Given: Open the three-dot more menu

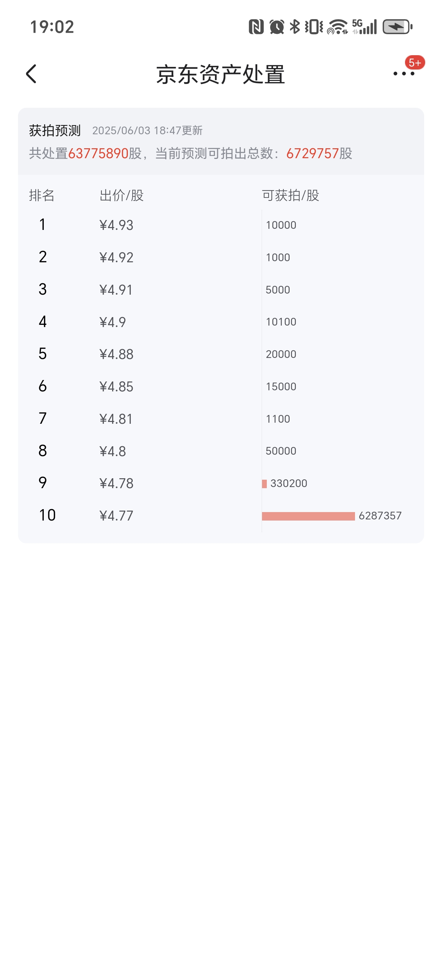Looking at the screenshot, I should click(404, 74).
